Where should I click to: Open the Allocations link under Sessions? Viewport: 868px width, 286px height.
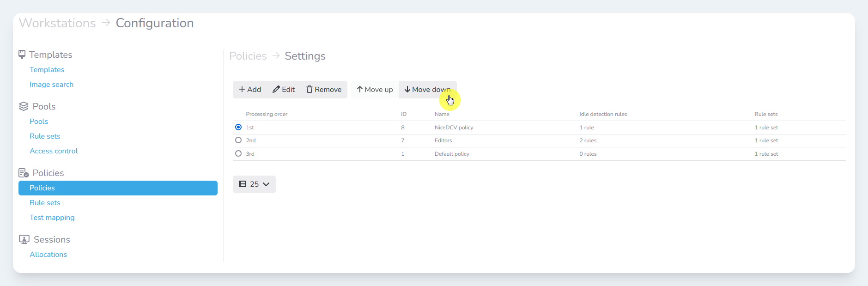tap(48, 255)
